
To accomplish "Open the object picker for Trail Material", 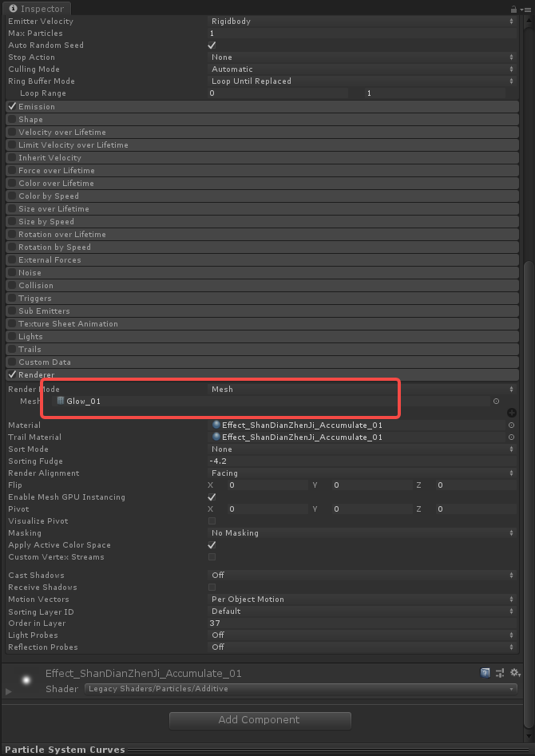I will tap(511, 437).
